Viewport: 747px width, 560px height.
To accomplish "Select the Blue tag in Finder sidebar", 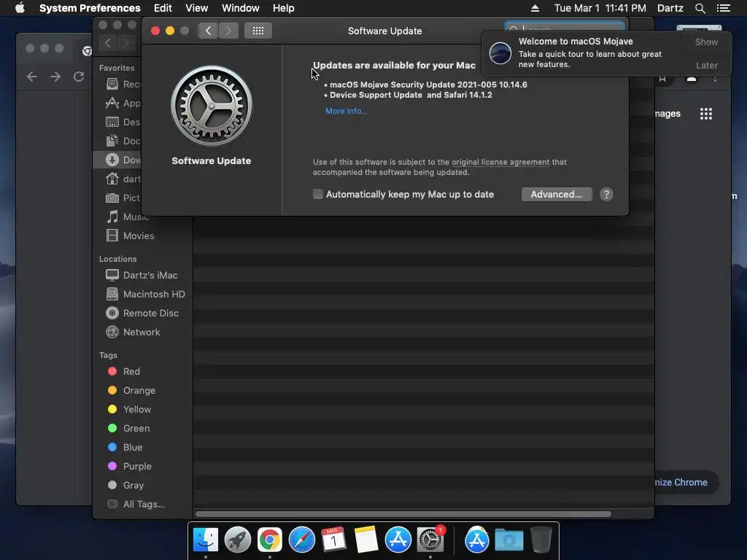I will point(133,448).
